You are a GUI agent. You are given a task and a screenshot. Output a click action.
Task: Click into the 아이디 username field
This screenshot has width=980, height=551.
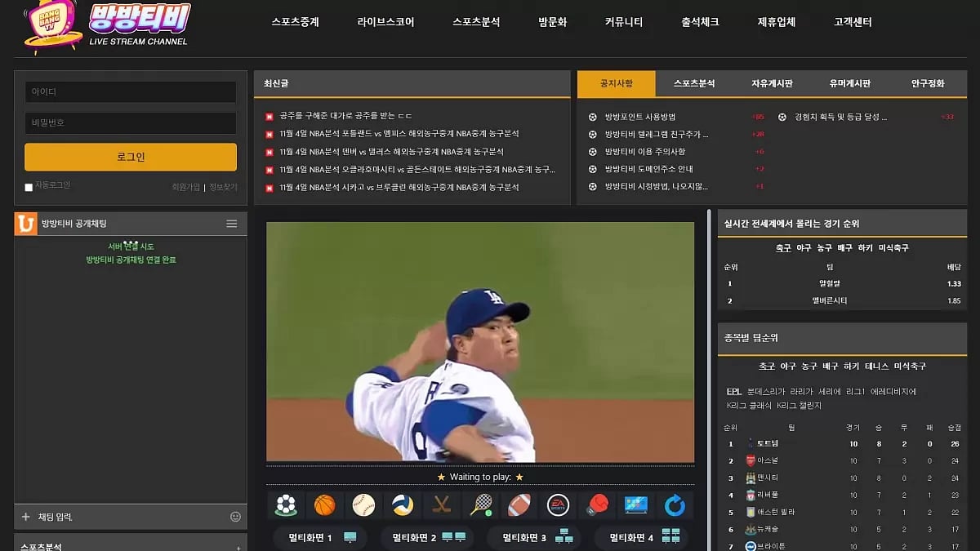coord(131,92)
